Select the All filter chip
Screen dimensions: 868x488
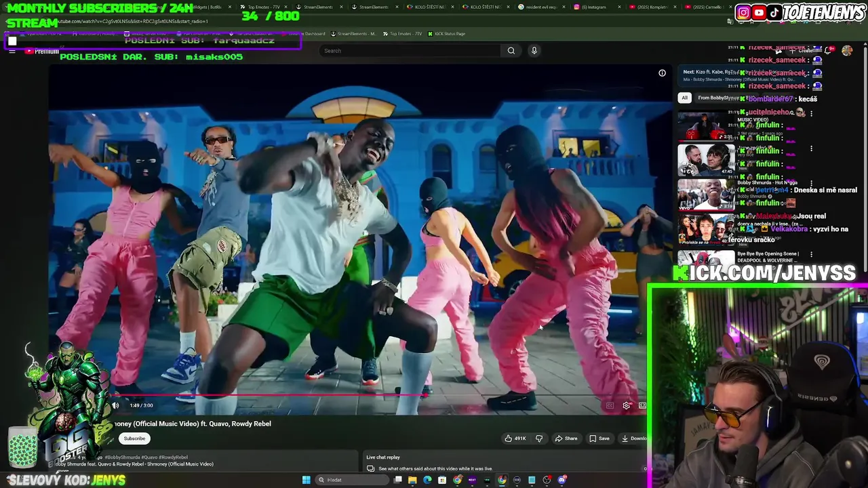coord(684,98)
